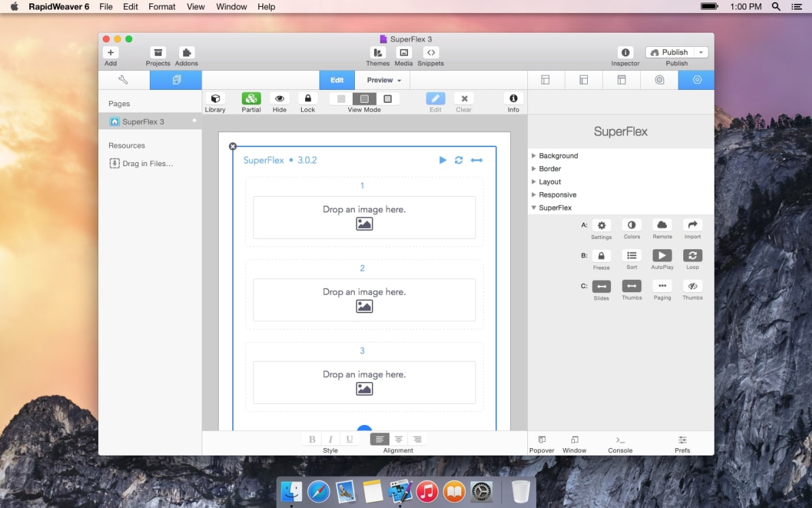Image resolution: width=812 pixels, height=508 pixels.
Task: Show the Snippets panel
Action: point(431,53)
